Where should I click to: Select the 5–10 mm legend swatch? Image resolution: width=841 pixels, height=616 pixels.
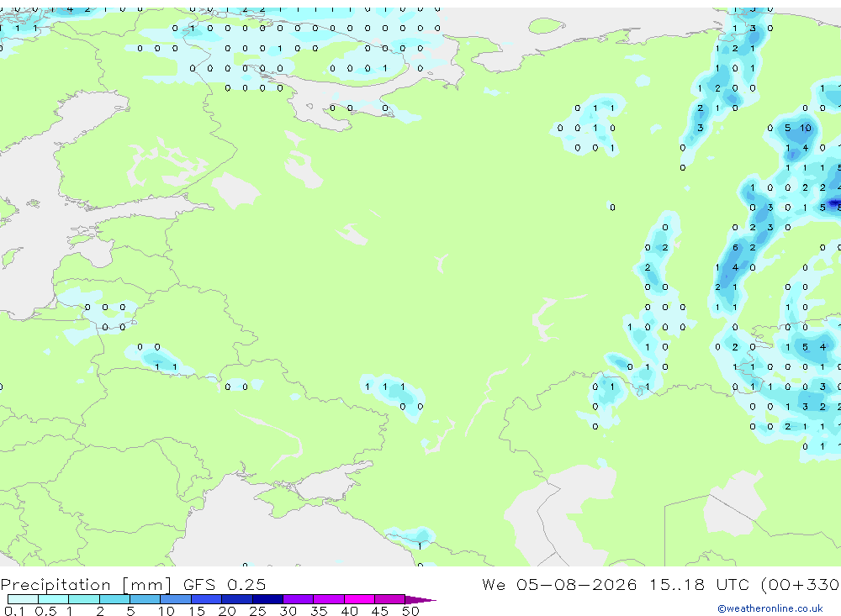(145, 599)
